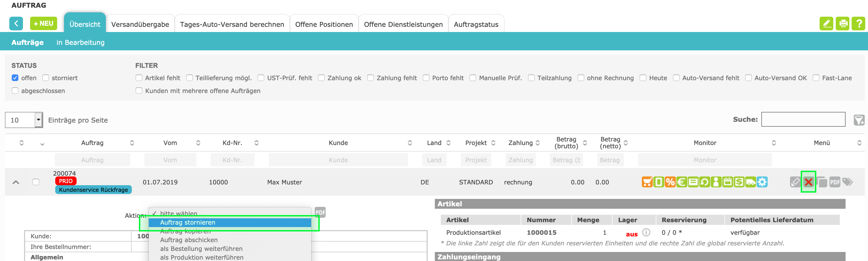Open help with the question mark icon
Screen dimensions: 868x261
pyautogui.click(x=858, y=24)
